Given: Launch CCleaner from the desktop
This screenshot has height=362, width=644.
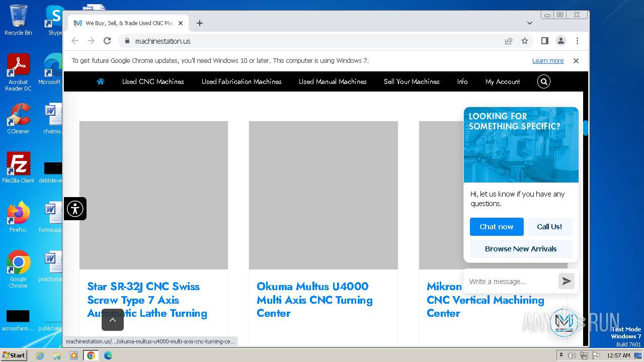Looking at the screenshot, I should (18, 119).
